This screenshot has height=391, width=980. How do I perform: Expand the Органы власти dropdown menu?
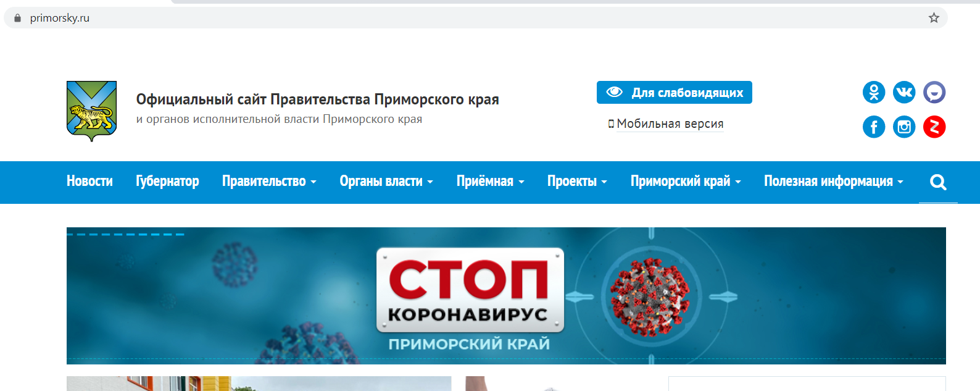(386, 182)
